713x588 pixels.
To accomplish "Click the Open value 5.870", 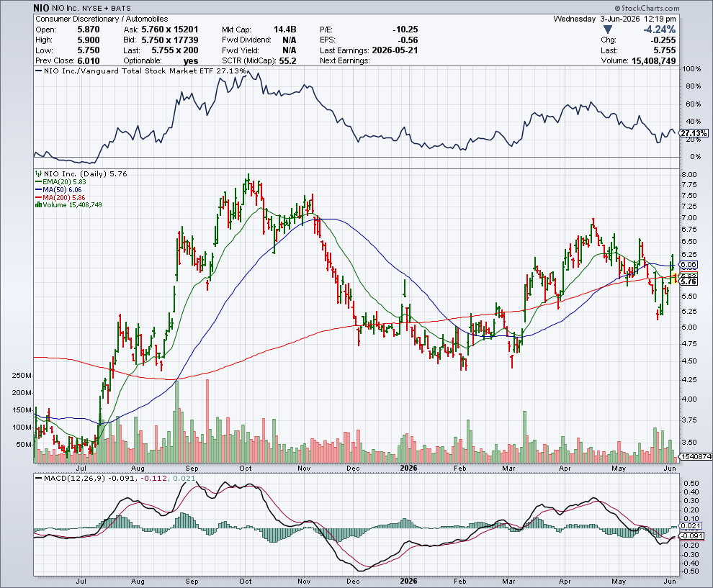I will 88,30.
